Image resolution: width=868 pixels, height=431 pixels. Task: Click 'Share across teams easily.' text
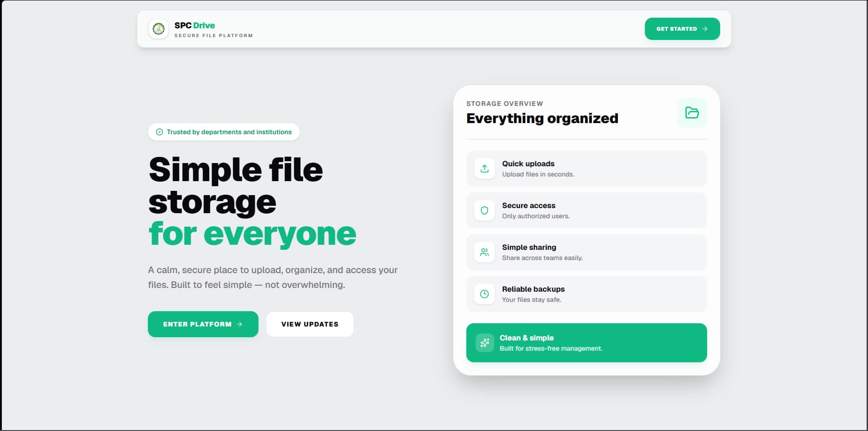coord(543,258)
